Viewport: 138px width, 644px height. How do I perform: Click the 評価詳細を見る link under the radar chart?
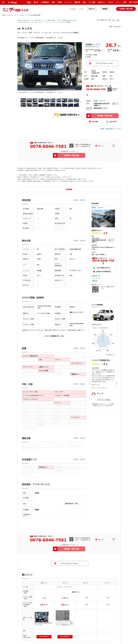tap(110, 355)
